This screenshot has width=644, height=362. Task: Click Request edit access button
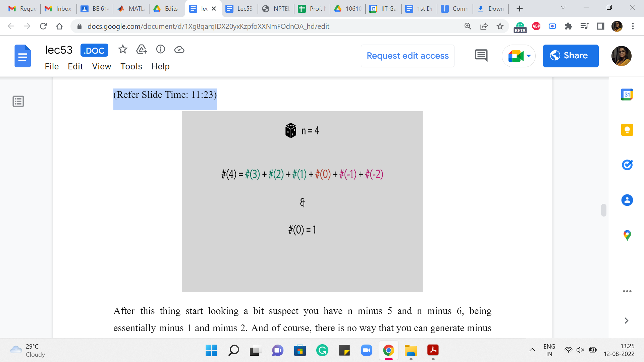pyautogui.click(x=408, y=56)
